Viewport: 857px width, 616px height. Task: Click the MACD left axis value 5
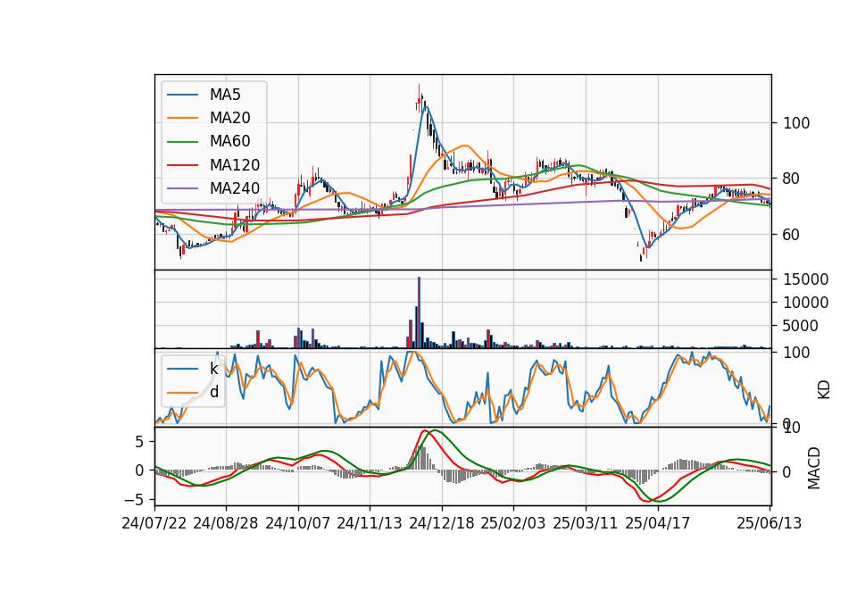(139, 442)
